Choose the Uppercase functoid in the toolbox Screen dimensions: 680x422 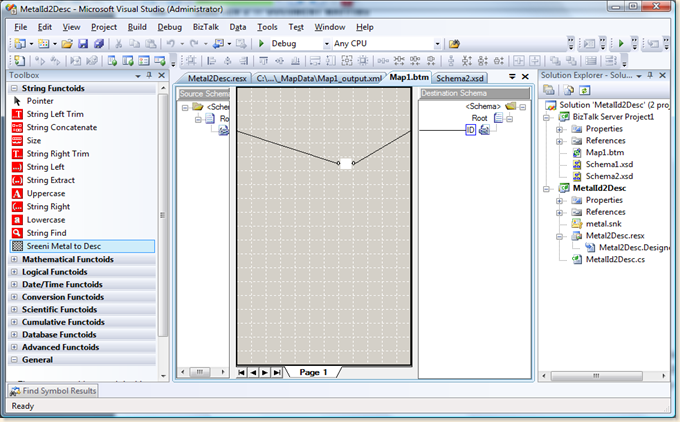pos(48,193)
